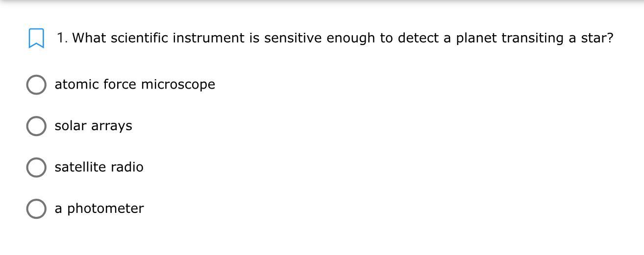The image size is (644, 255).
Task: Click the word 'What' starting the question
Action: 89,38
